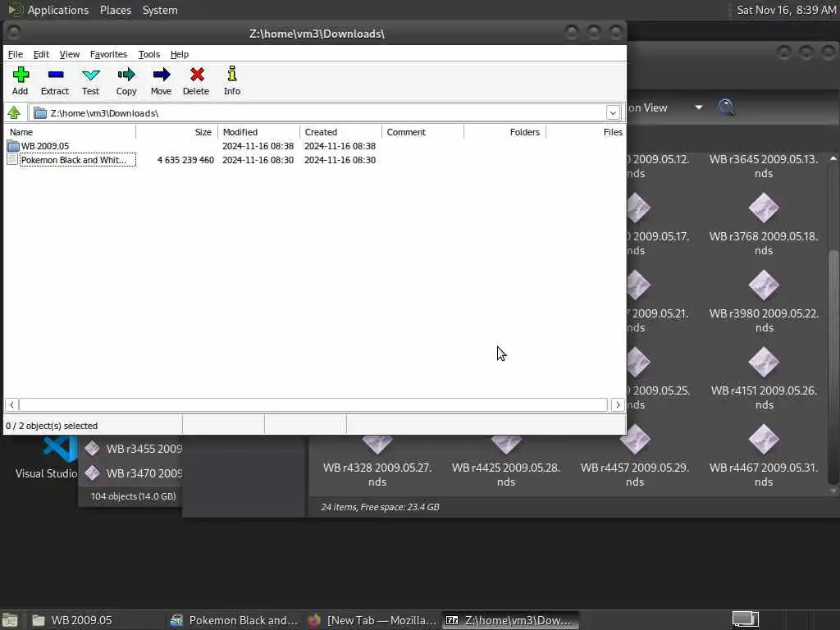Click the show desktop icon in bottom panel
Image resolution: width=840 pixels, height=630 pixels.
[x=10, y=621]
